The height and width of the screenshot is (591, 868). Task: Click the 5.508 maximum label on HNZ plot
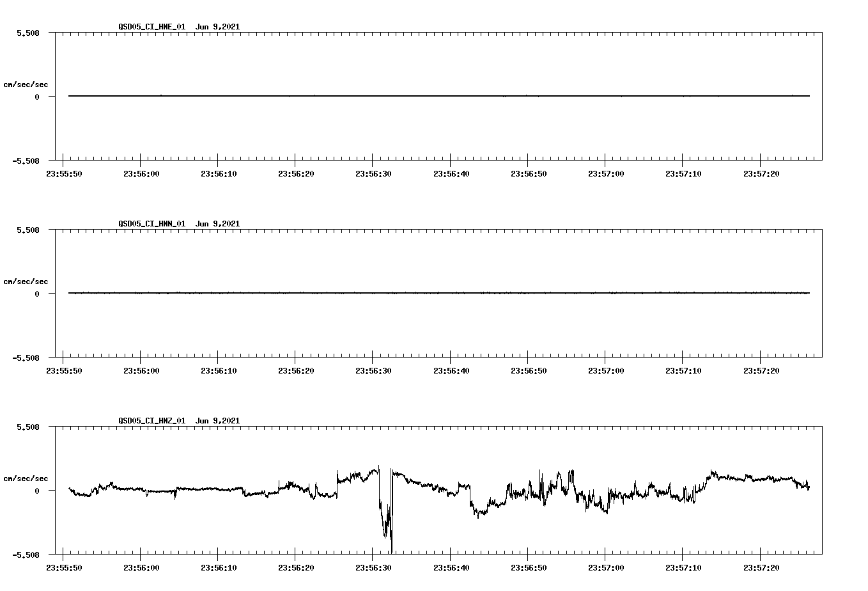click(28, 427)
